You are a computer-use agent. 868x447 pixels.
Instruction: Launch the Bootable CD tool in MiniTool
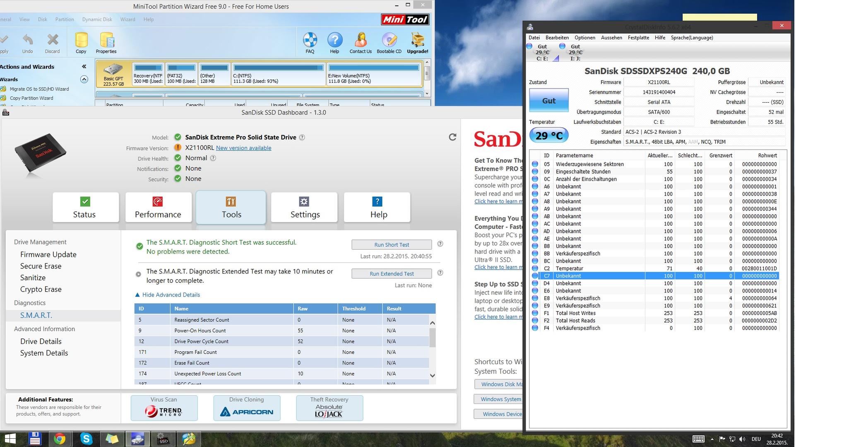point(389,43)
